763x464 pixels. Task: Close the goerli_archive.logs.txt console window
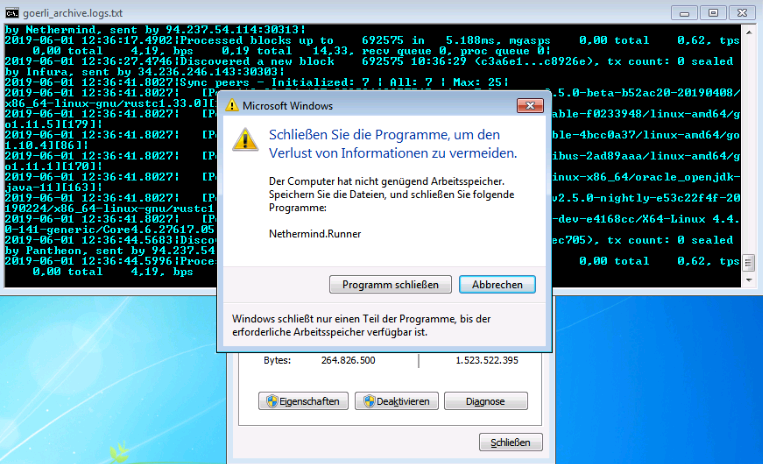pyautogui.click(x=742, y=13)
